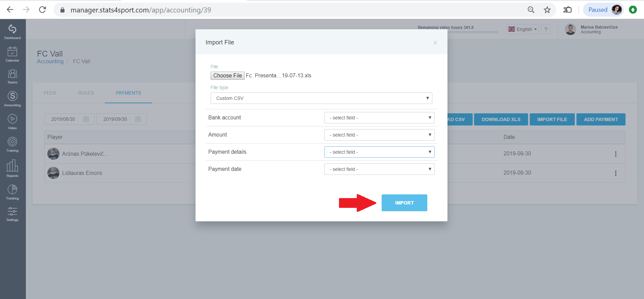Bookmark this page with the star icon
This screenshot has height=299, width=644.
547,10
